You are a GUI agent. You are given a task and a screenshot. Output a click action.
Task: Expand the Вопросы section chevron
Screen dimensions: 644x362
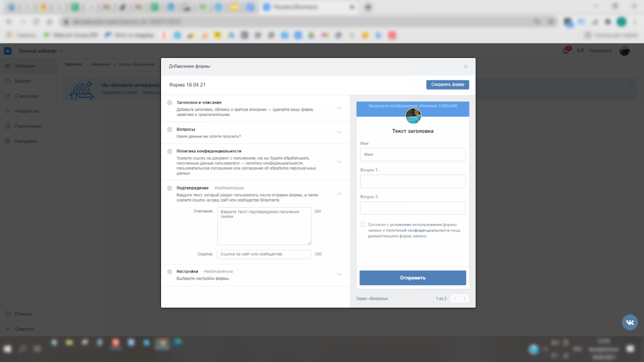tap(339, 132)
